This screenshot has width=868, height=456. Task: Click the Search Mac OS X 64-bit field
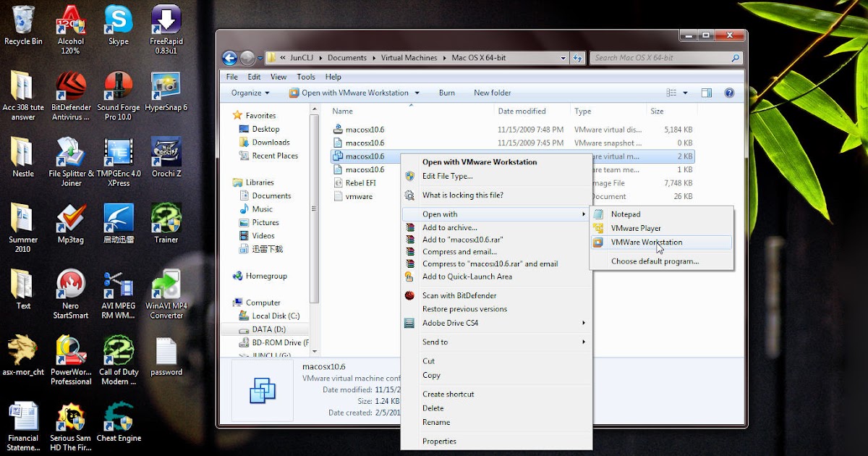tap(666, 58)
